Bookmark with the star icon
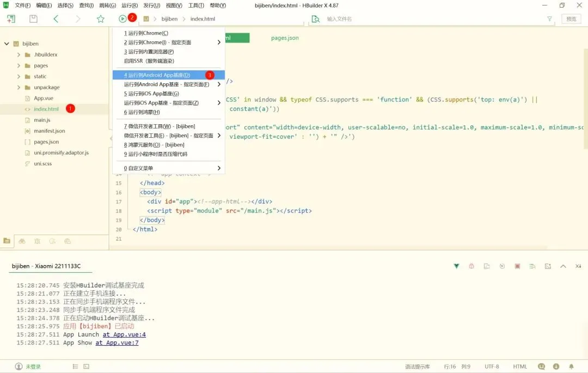 click(101, 19)
